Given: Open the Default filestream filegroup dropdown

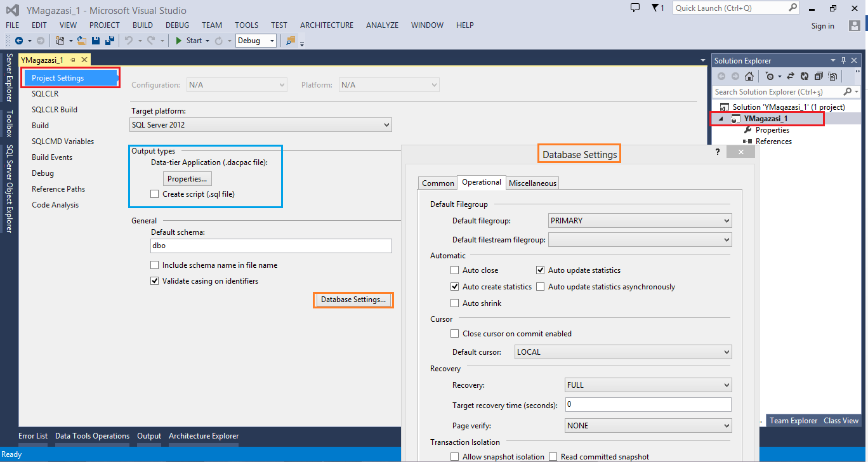Looking at the screenshot, I should (640, 240).
